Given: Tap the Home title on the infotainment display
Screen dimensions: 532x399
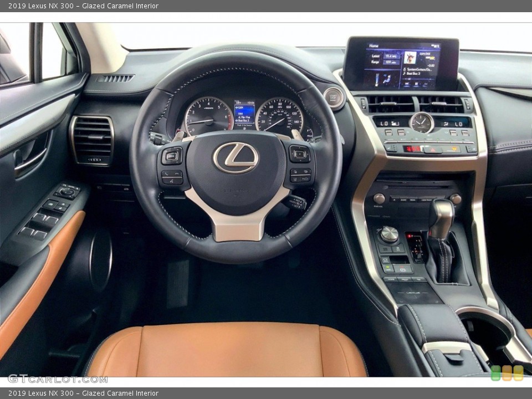Looking at the screenshot, I should (374, 46).
